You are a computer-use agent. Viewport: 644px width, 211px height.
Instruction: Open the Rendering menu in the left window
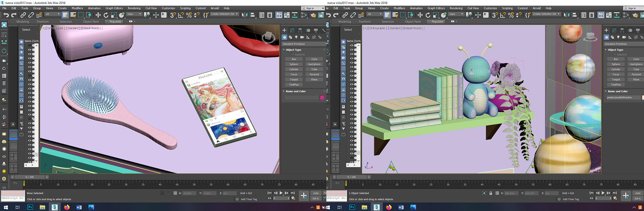click(134, 8)
